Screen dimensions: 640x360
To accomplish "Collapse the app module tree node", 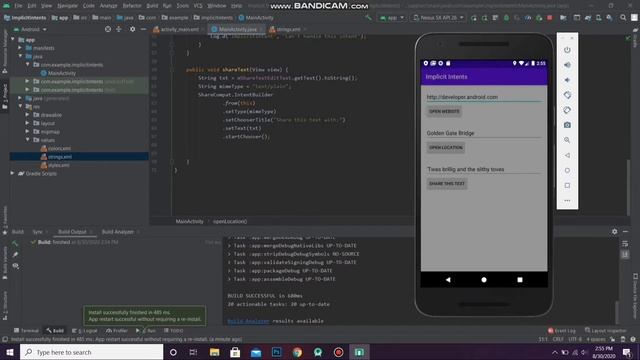I will point(13,40).
